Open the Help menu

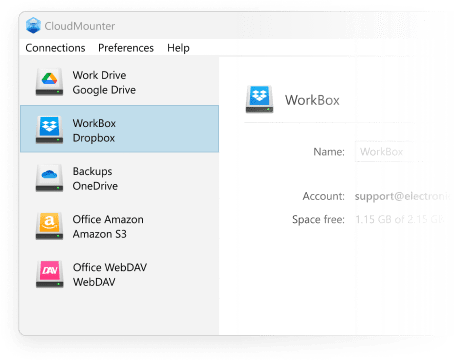click(x=178, y=48)
